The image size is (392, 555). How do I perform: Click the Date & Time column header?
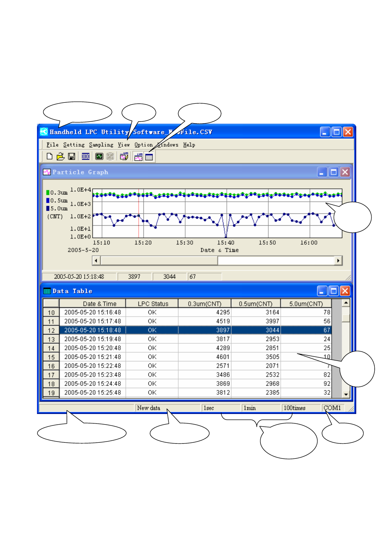(92, 303)
